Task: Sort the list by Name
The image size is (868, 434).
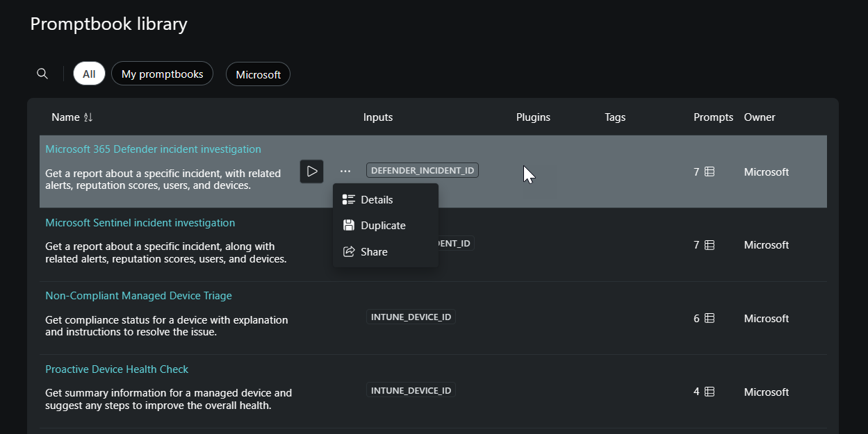Action: pos(88,117)
